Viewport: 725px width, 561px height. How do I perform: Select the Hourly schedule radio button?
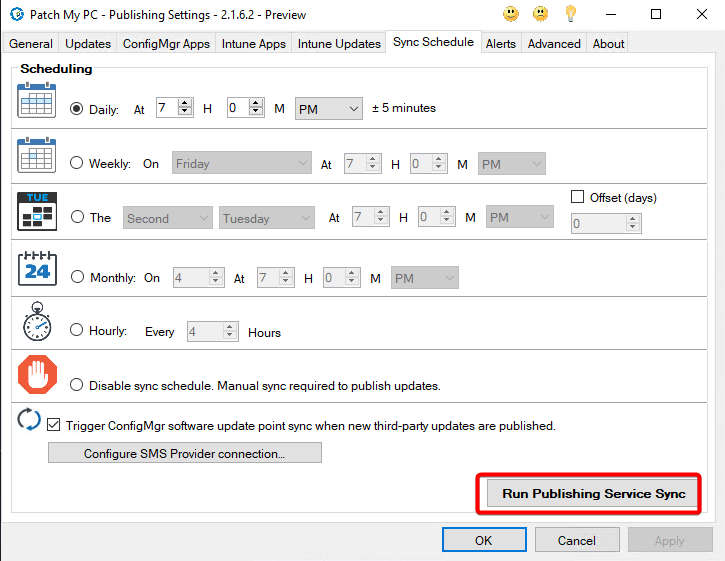[x=76, y=330]
